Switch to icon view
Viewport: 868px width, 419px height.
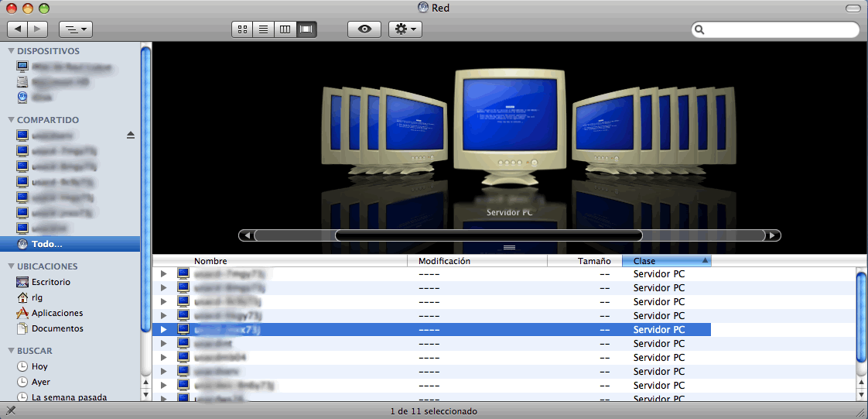click(x=242, y=29)
